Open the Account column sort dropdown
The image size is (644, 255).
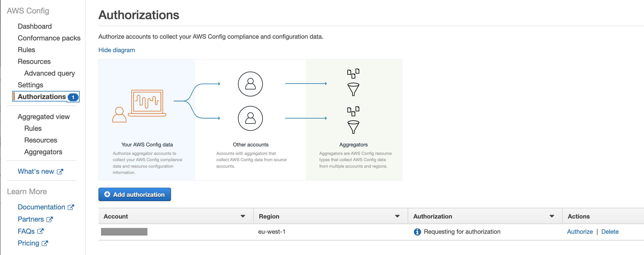pos(243,216)
